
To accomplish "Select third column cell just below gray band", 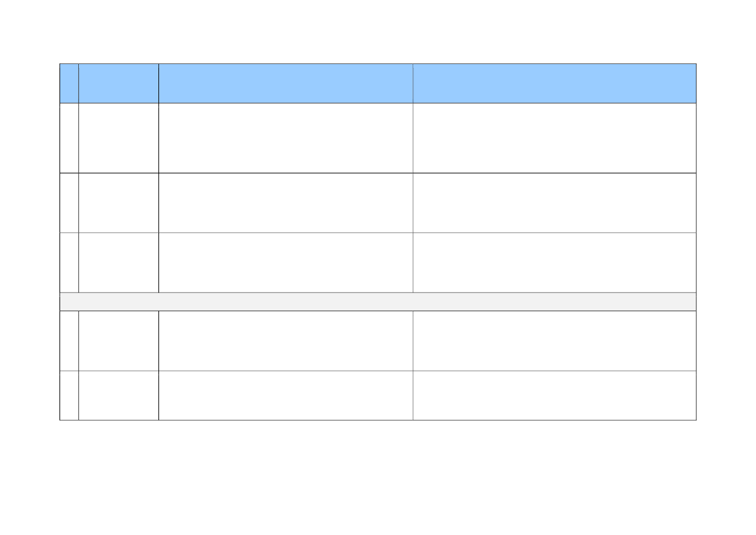I will (x=285, y=340).
